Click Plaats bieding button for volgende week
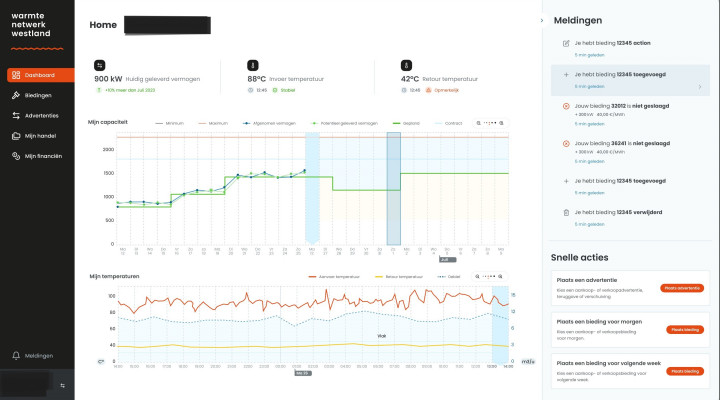This screenshot has width=720, height=400. pos(685,371)
